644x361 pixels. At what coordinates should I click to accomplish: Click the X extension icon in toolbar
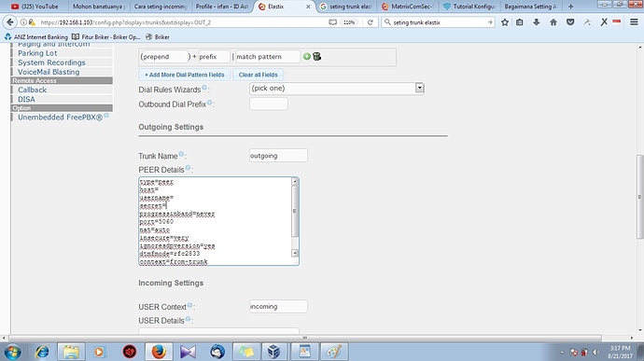click(x=604, y=22)
